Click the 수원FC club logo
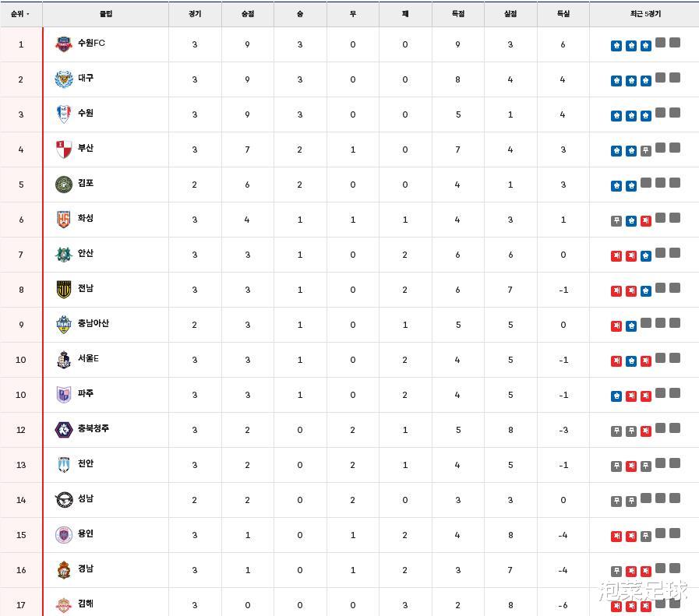Viewport: 699px width, 616px height. pyautogui.click(x=63, y=44)
